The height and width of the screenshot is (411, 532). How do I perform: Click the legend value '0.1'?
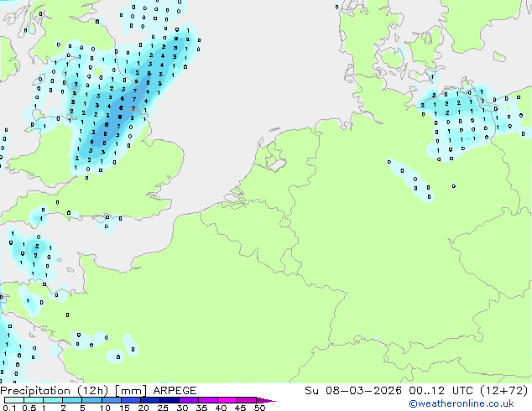pyautogui.click(x=9, y=408)
